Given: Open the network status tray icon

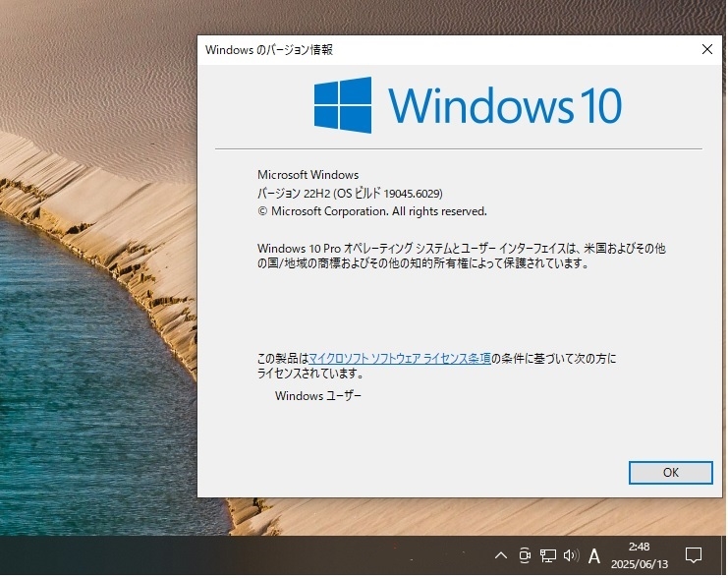Looking at the screenshot, I should click(548, 555).
